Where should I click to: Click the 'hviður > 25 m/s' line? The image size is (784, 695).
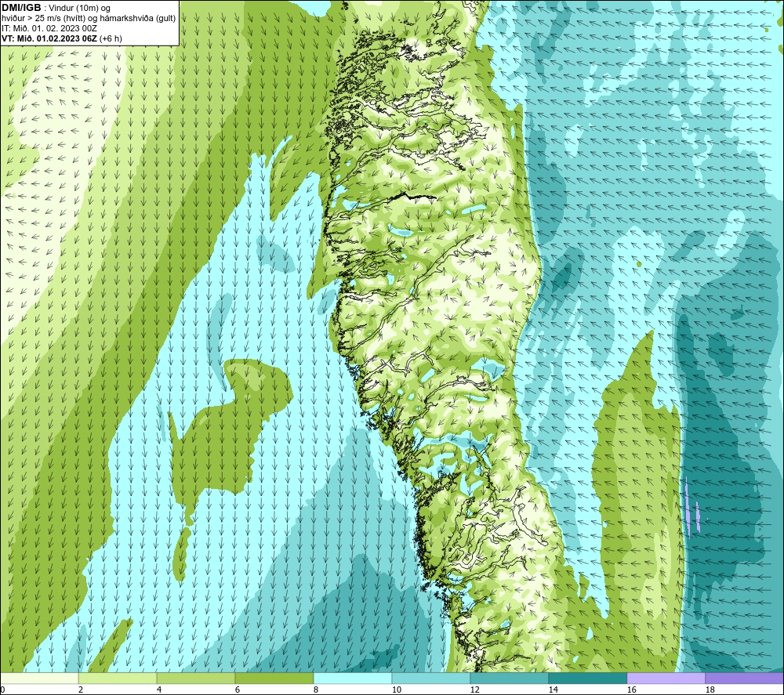point(89,19)
